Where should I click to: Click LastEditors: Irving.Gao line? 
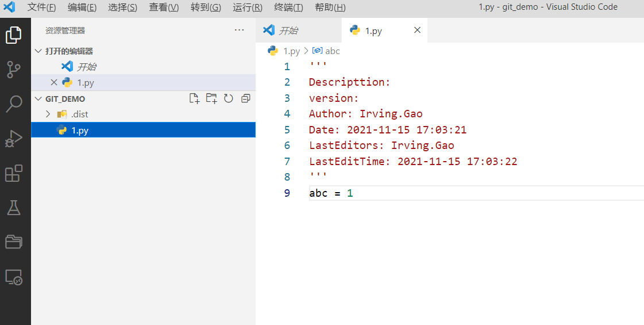point(381,145)
